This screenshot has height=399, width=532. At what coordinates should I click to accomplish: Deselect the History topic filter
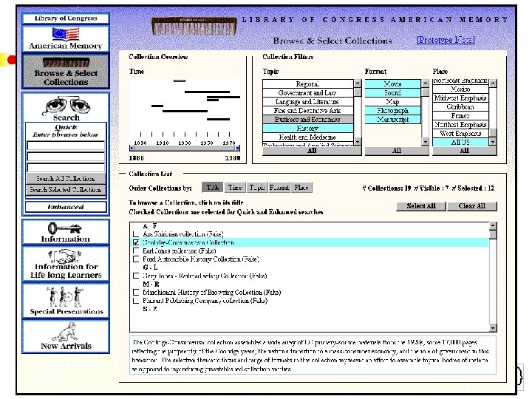[307, 129]
